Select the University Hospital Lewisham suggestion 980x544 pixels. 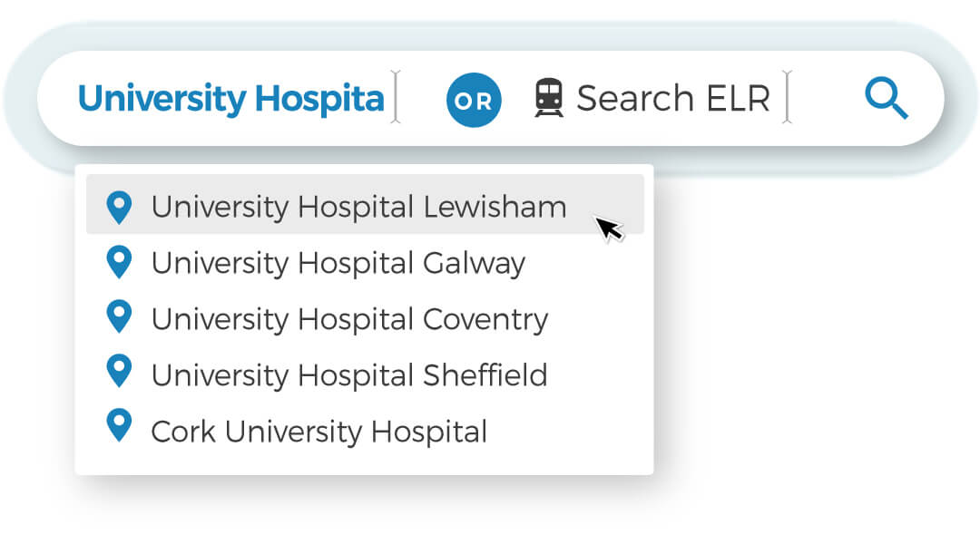(x=358, y=207)
